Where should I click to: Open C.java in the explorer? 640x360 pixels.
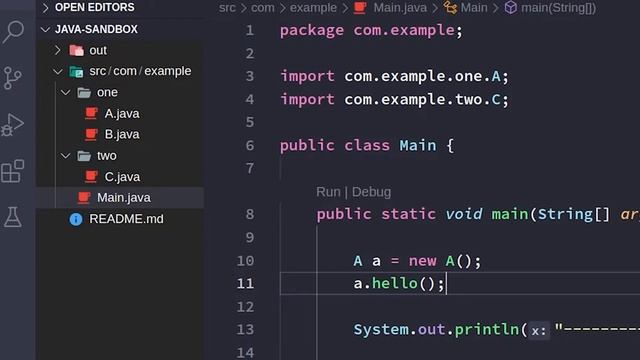[x=122, y=177]
